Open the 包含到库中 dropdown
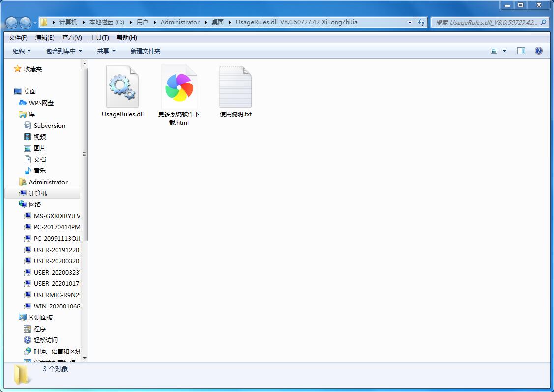The height and width of the screenshot is (392, 554). pos(64,51)
